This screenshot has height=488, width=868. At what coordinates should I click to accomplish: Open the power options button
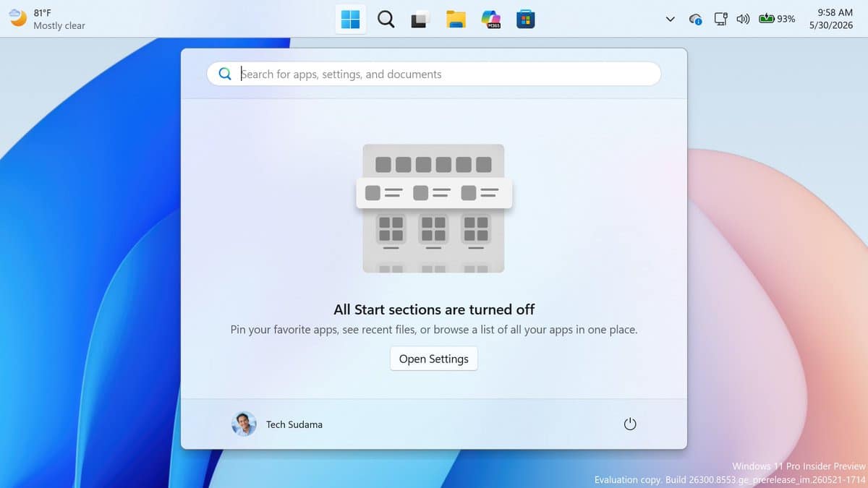click(x=630, y=424)
